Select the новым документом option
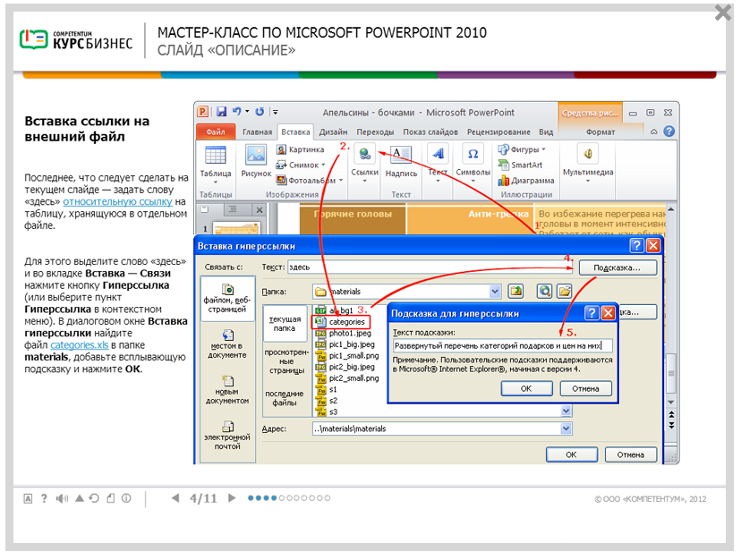The image size is (741, 560). pos(227,390)
